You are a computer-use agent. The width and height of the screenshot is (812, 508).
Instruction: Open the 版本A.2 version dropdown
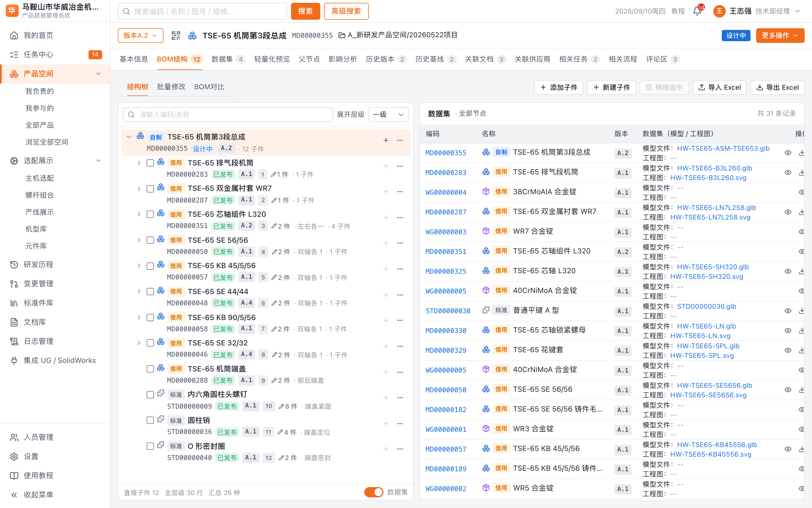pos(140,36)
